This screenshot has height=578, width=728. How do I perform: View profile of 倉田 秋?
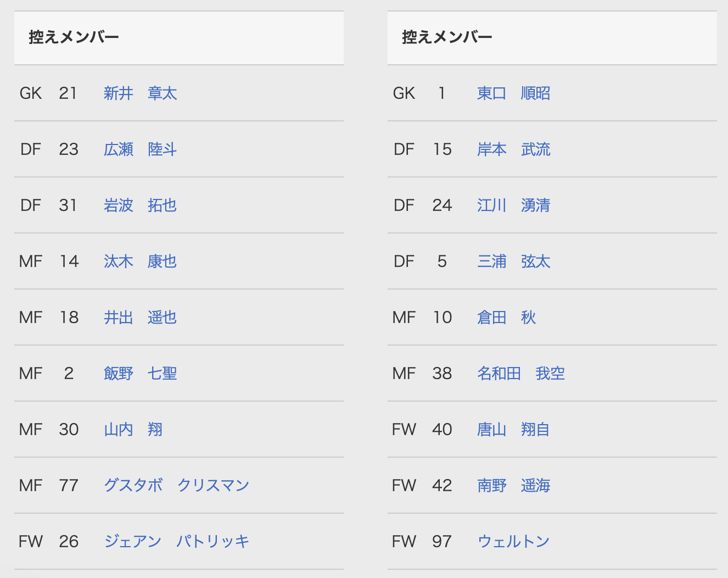coord(506,318)
